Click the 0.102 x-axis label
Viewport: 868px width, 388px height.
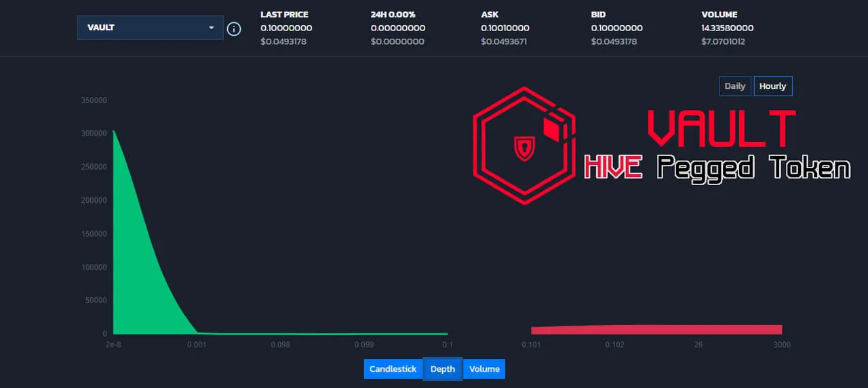(x=615, y=345)
